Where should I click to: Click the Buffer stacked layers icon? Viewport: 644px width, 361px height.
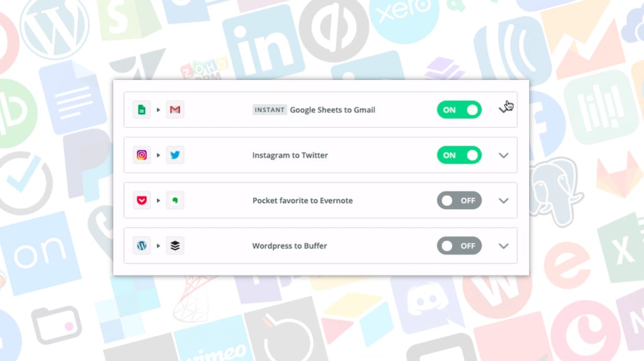(x=175, y=246)
